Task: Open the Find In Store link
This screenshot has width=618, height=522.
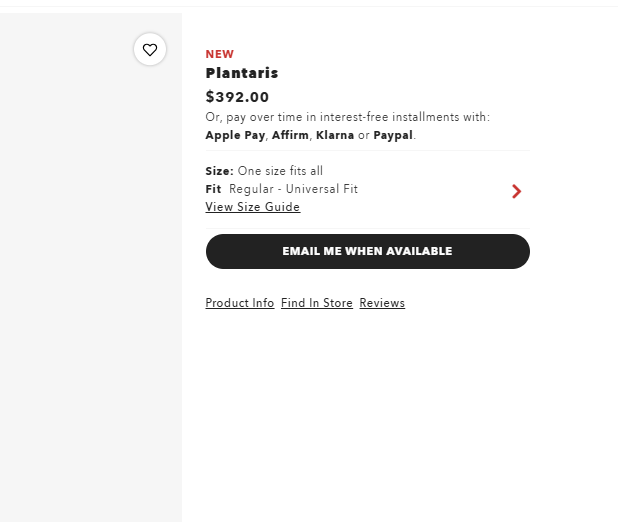Action: [317, 303]
